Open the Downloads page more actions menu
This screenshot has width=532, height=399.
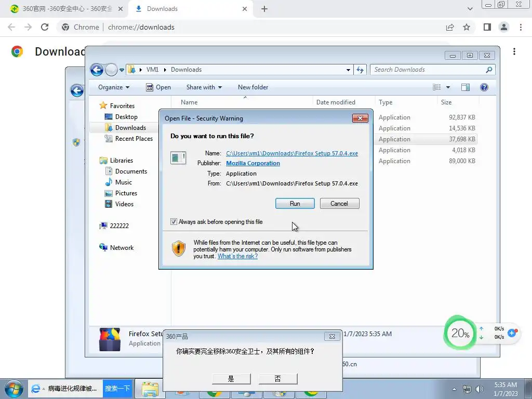click(514, 51)
